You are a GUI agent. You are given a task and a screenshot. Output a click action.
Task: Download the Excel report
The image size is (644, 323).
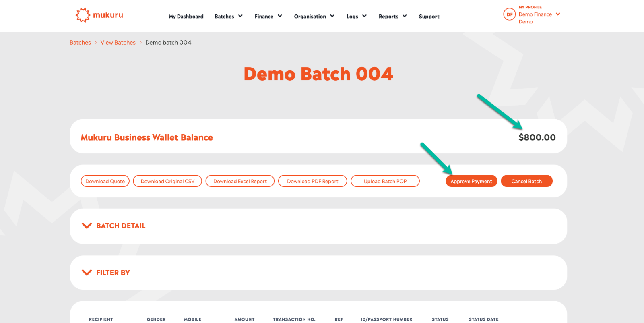pyautogui.click(x=240, y=181)
